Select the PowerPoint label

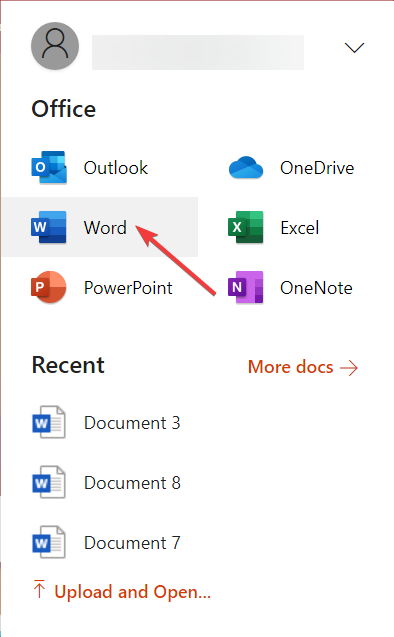click(128, 288)
